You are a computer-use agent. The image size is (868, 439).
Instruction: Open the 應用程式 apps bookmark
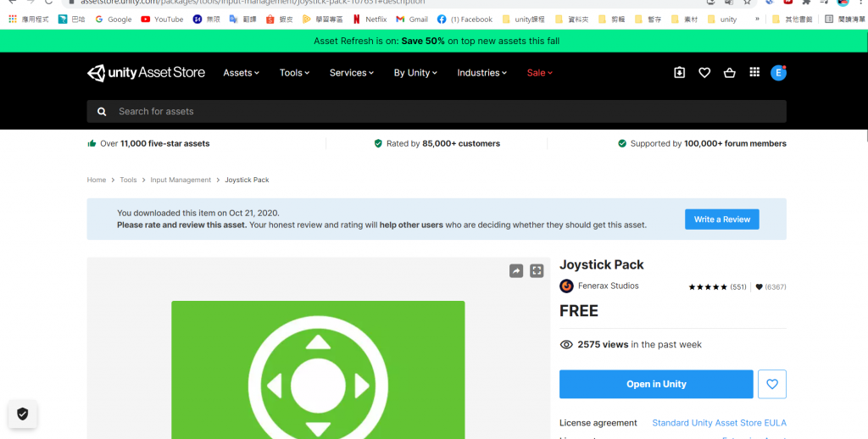[29, 19]
